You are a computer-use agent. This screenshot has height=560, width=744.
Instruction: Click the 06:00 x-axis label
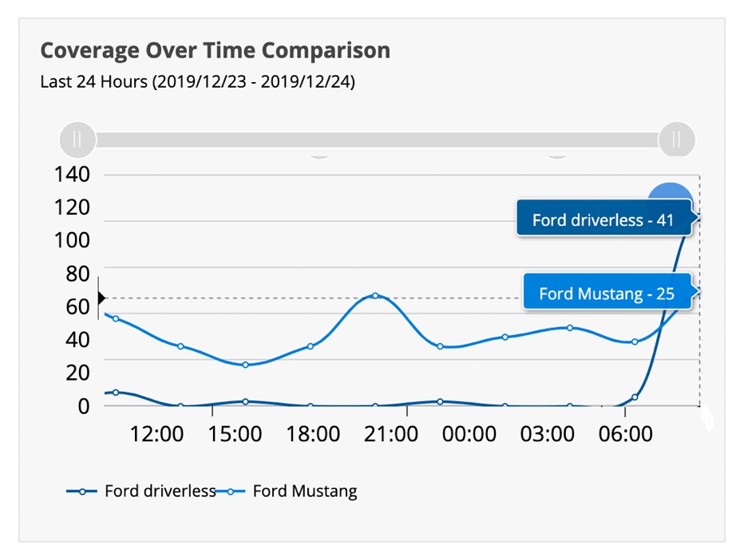pyautogui.click(x=626, y=435)
